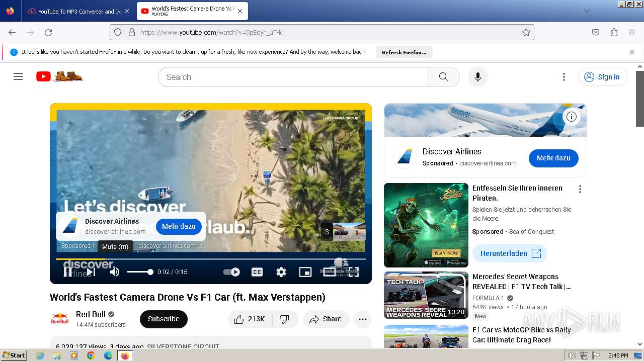Go to YouTube home via the logo
The height and width of the screenshot is (362, 644).
pyautogui.click(x=59, y=76)
